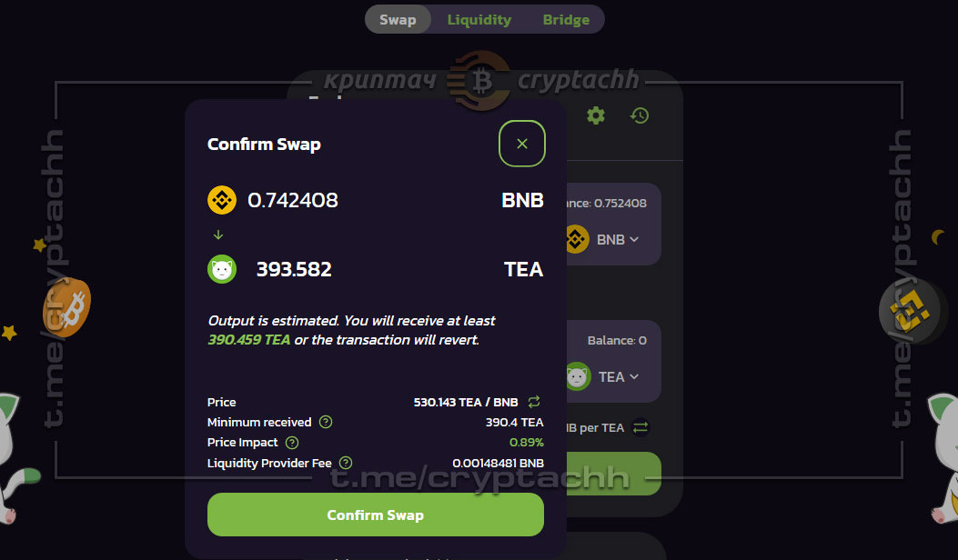Click the green down arrow between tokens
Image resolution: width=958 pixels, height=560 pixels.
[x=218, y=235]
